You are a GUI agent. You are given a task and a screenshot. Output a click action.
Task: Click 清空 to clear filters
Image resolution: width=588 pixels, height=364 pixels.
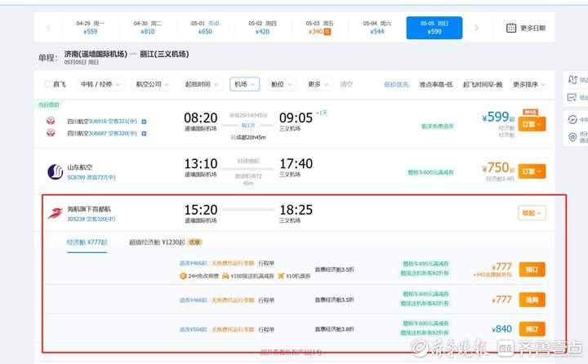pyautogui.click(x=346, y=84)
